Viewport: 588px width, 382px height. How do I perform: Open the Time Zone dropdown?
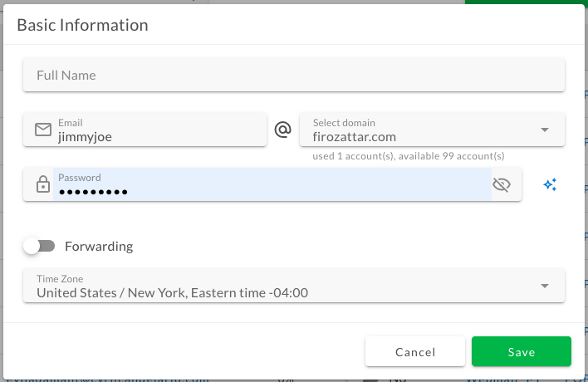click(x=282, y=286)
